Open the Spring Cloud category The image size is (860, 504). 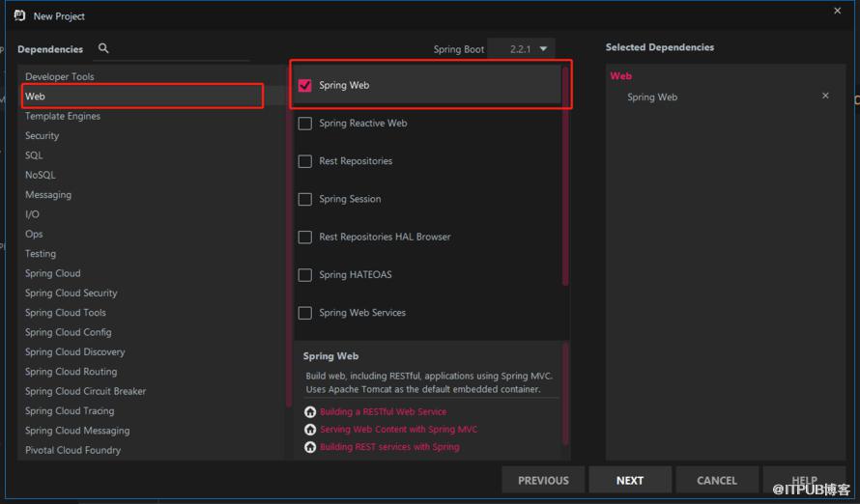pyautogui.click(x=153, y=273)
